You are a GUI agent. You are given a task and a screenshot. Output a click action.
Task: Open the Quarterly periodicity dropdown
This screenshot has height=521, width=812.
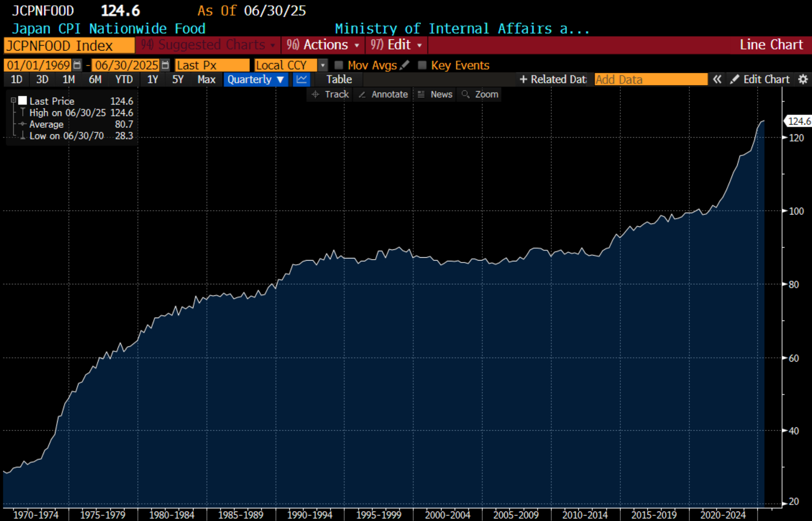click(x=255, y=79)
